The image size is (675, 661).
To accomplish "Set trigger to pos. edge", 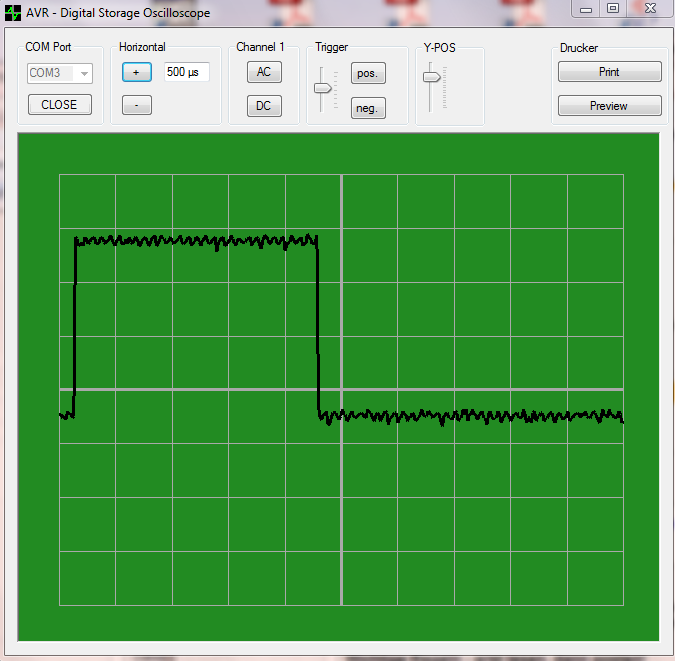I will coord(368,73).
